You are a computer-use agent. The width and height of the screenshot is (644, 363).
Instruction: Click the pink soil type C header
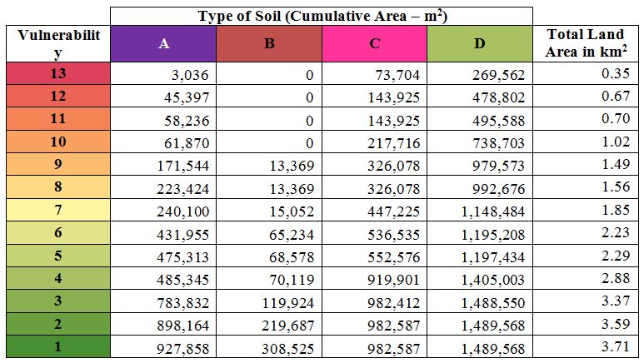(x=374, y=43)
